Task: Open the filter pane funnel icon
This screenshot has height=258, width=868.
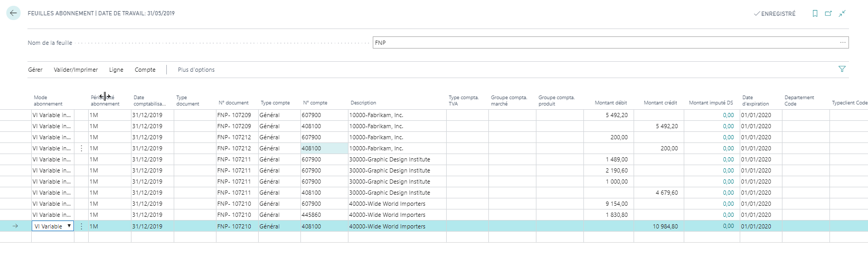Action: pyautogui.click(x=842, y=69)
